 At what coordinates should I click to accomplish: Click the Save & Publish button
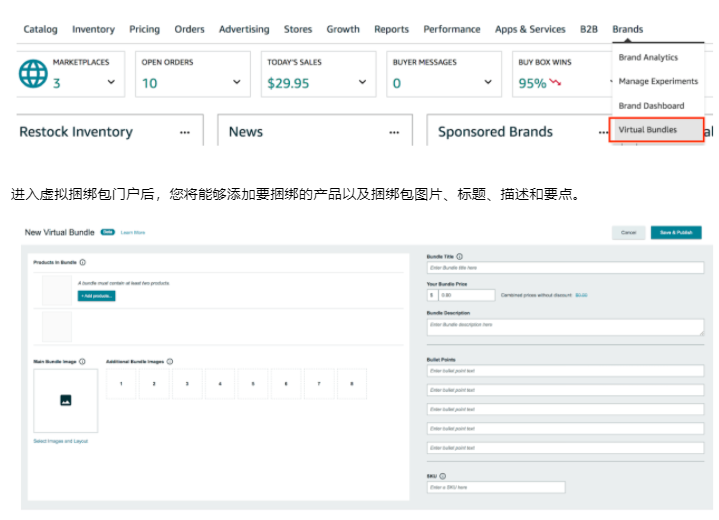pos(676,232)
